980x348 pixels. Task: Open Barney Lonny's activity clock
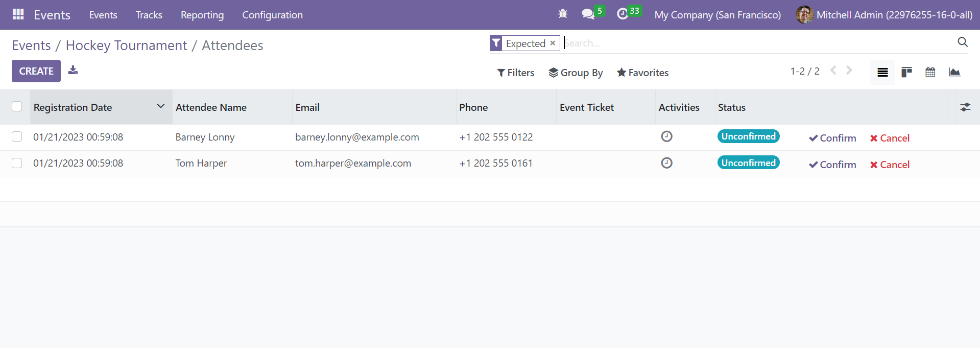pyautogui.click(x=666, y=136)
